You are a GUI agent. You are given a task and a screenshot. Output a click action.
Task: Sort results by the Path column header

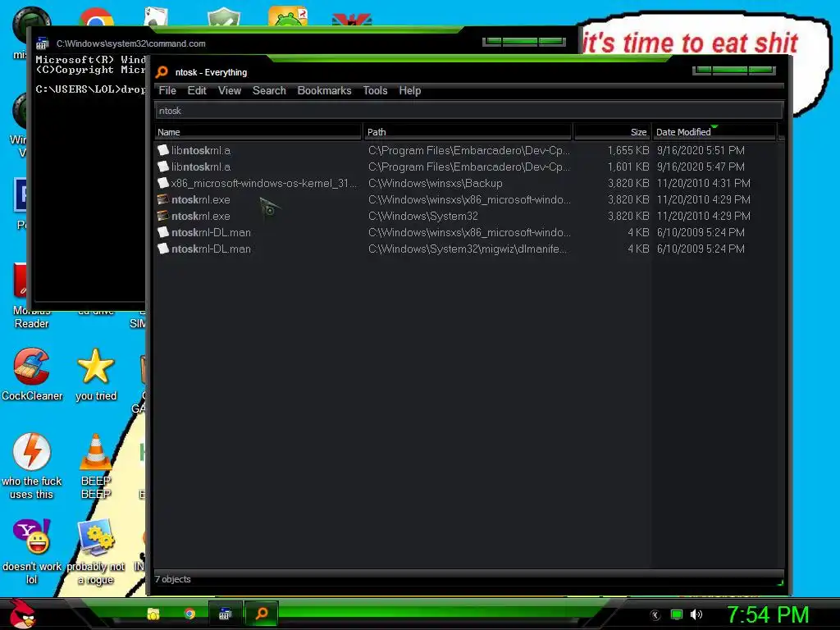click(468, 132)
